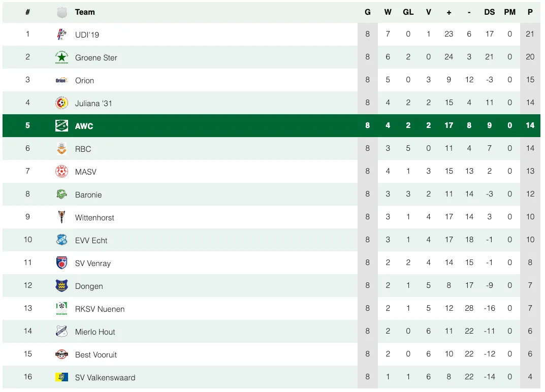545x392 pixels.
Task: Click the AWC logo in highlighted row
Action: point(61,125)
